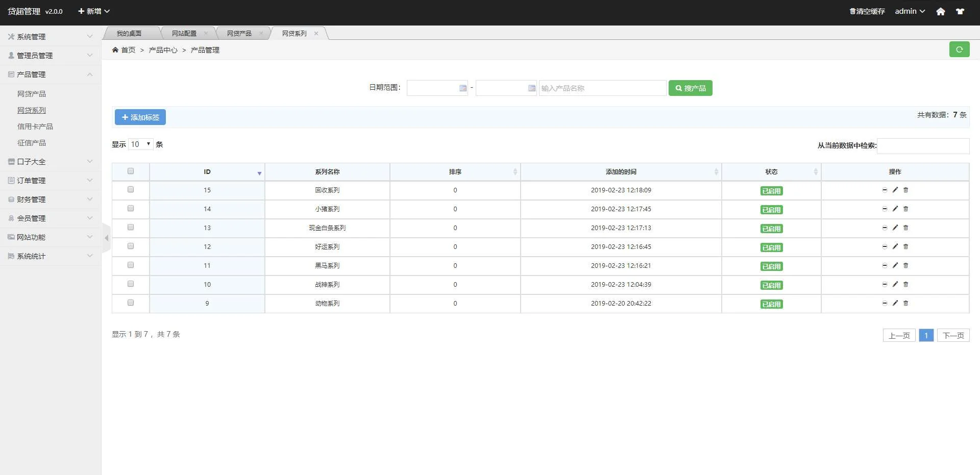Open 信用卡产品 in the sidebar
Screen dimensions: 980x475
35,127
